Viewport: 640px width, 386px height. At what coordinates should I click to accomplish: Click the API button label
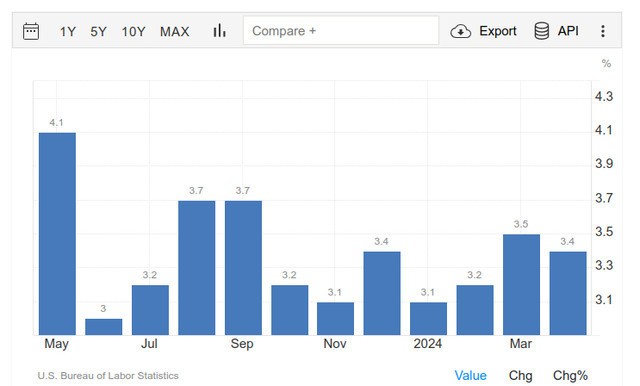pyautogui.click(x=568, y=31)
